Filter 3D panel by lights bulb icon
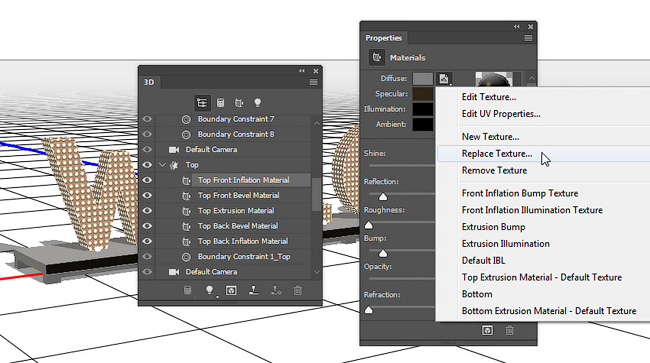The image size is (650, 363). click(x=257, y=103)
